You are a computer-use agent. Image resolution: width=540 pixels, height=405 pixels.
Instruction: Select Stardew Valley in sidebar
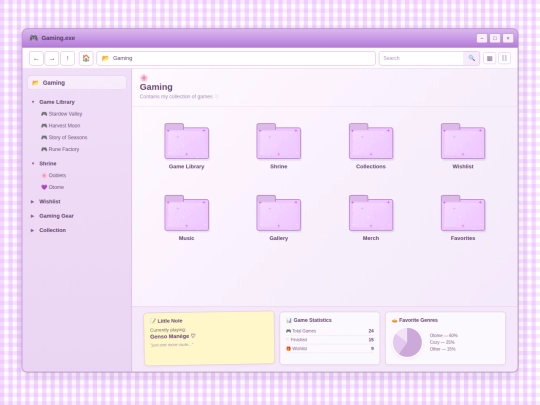[65, 114]
